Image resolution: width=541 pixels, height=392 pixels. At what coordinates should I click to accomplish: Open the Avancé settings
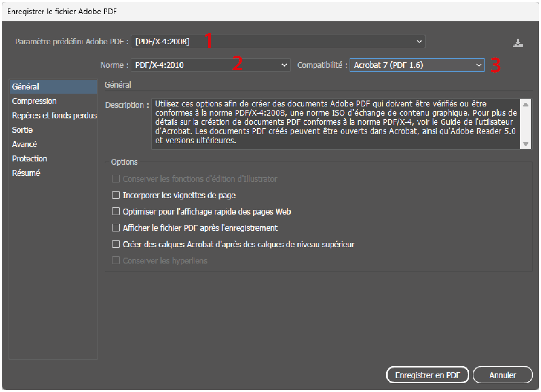(25, 144)
